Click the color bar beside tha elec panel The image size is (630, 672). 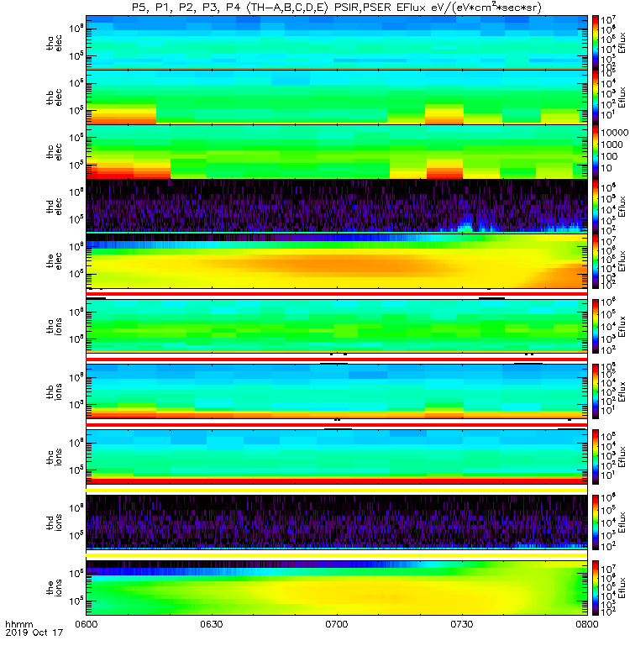(x=596, y=43)
